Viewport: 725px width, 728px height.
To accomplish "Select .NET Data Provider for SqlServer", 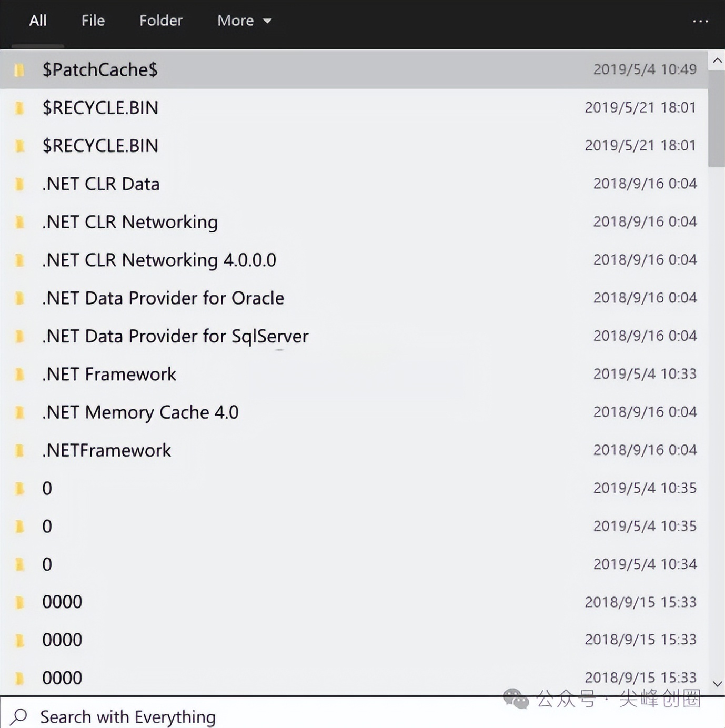I will tap(354, 336).
